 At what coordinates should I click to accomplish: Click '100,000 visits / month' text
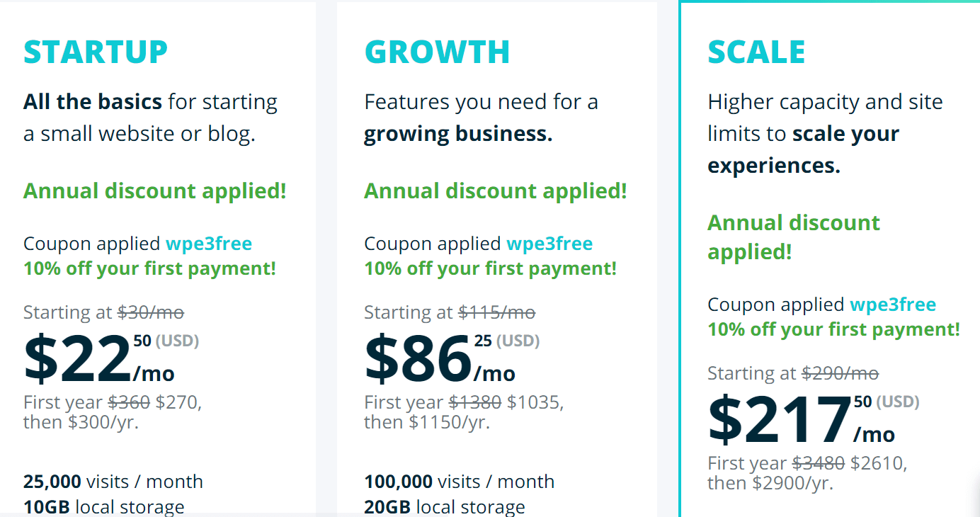coord(460,482)
